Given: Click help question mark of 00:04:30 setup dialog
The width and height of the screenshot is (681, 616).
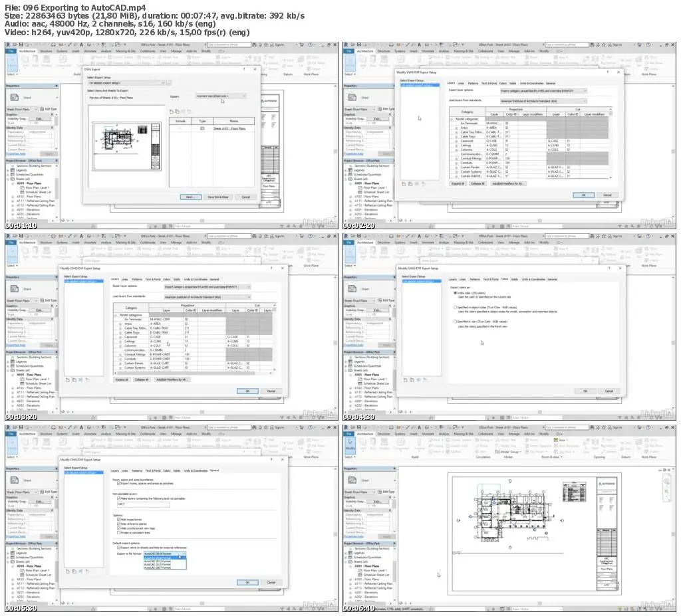Looking at the screenshot, I should pyautogui.click(x=609, y=268).
